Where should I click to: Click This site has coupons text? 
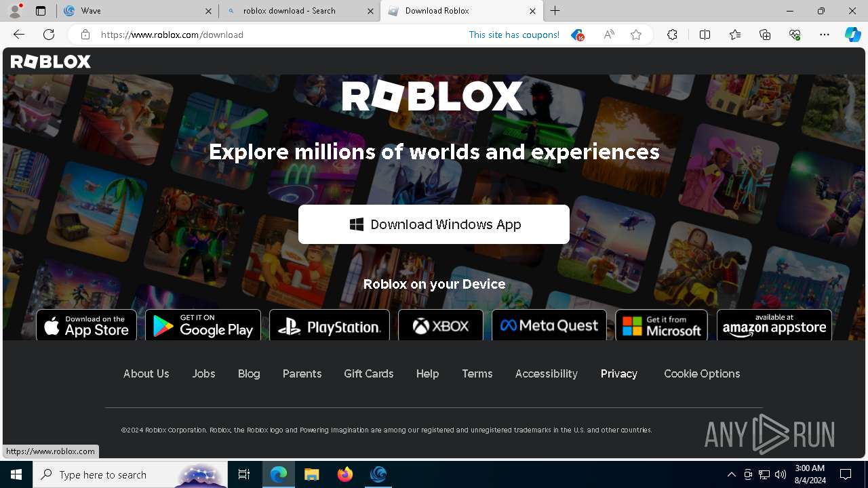click(x=514, y=35)
